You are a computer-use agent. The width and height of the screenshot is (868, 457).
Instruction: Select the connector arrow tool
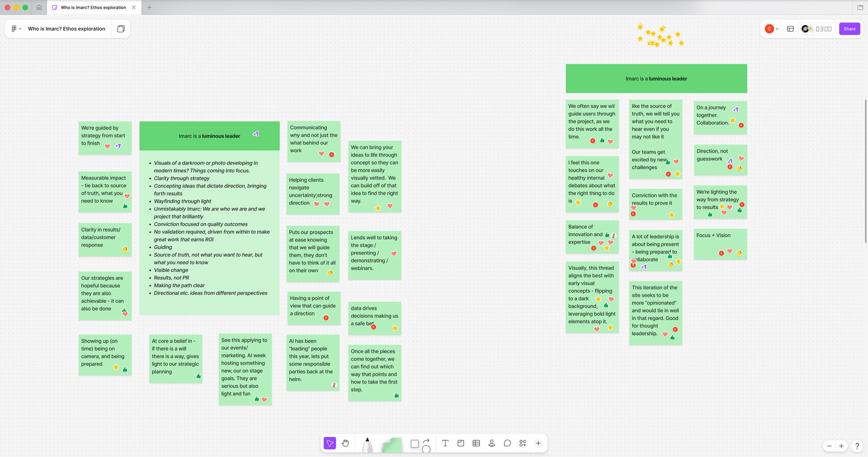(426, 441)
